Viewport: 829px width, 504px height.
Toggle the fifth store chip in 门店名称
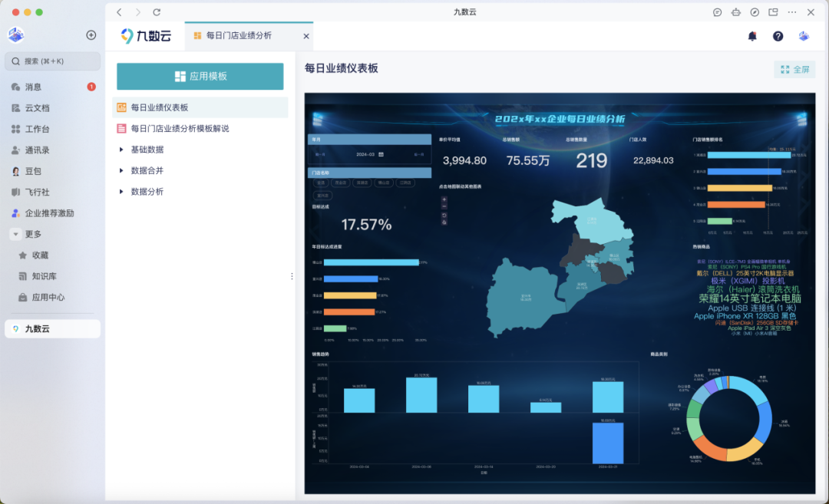[405, 183]
